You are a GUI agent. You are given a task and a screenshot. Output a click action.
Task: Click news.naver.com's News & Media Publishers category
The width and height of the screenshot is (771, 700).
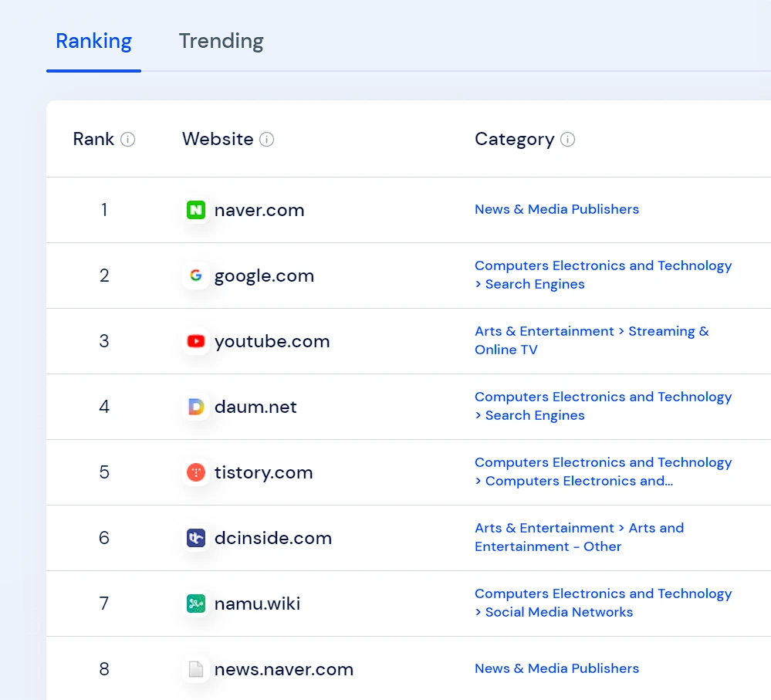(556, 668)
